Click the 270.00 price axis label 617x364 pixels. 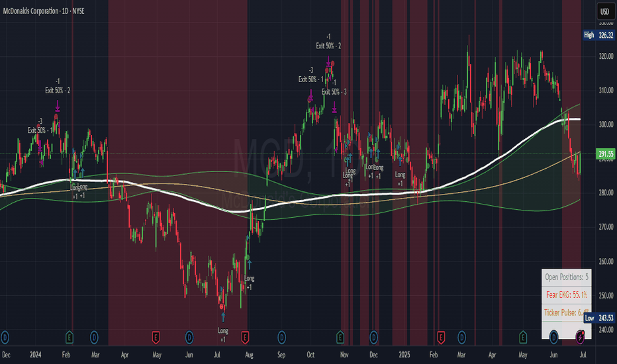[606, 226]
